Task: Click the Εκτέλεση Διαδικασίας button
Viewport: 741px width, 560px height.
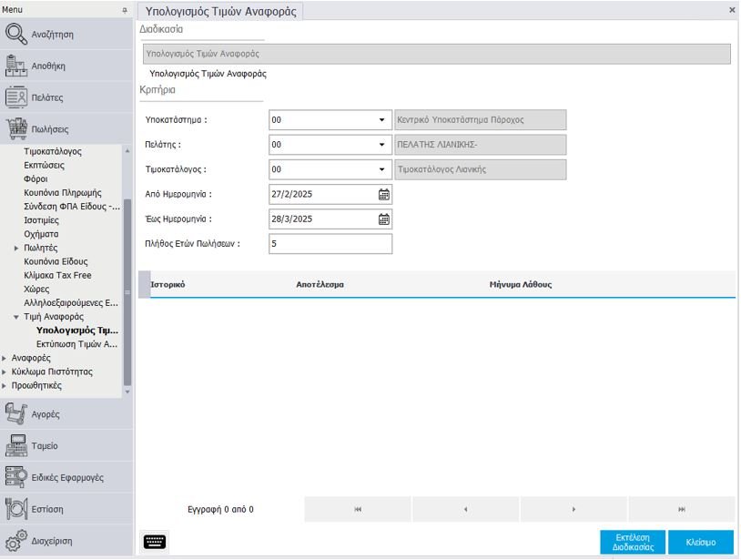Action: (633, 542)
